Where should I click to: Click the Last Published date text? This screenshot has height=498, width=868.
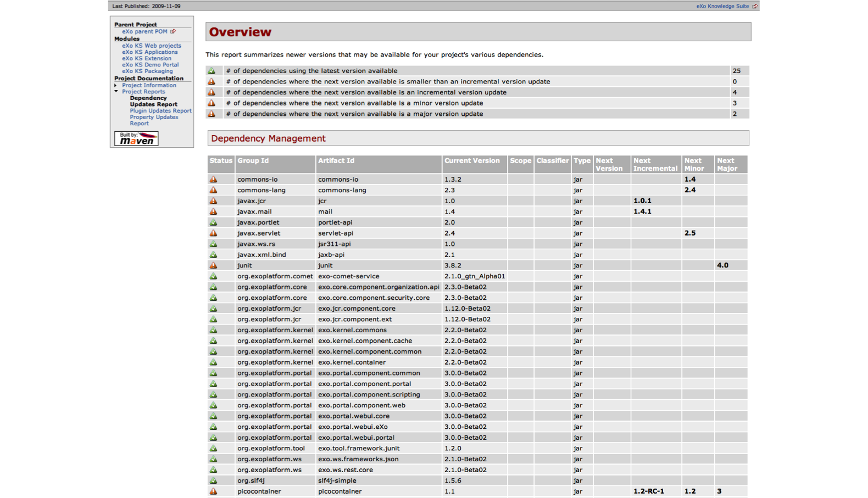(146, 6)
